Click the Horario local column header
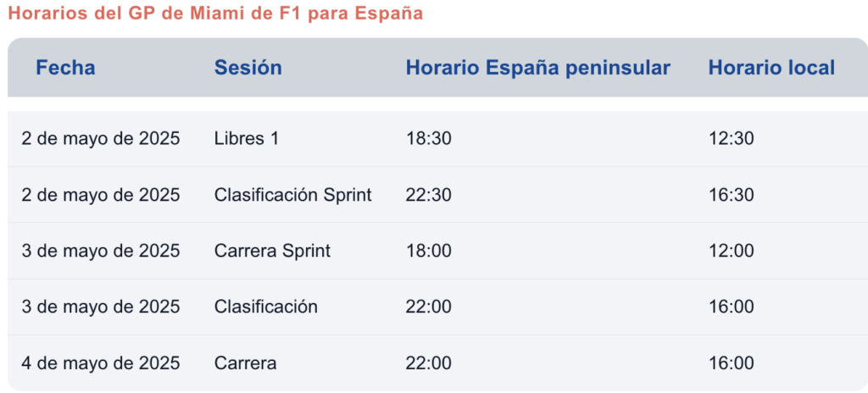The image size is (868, 393). 771,68
